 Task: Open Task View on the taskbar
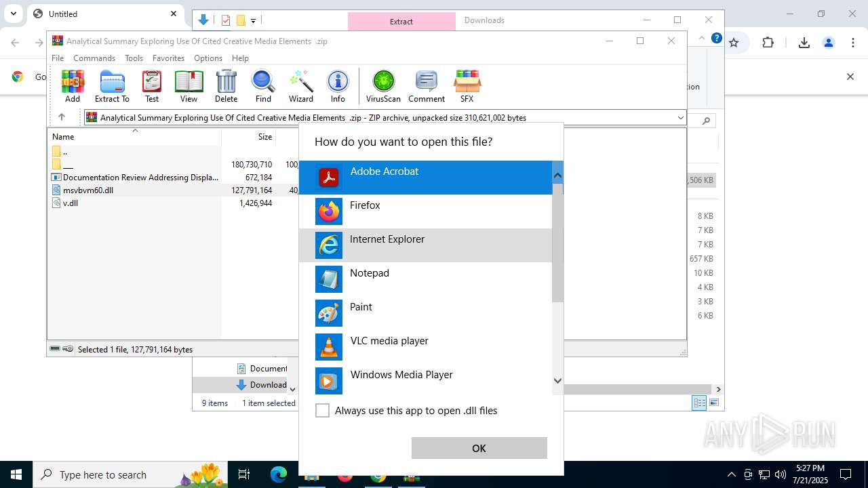pyautogui.click(x=244, y=474)
